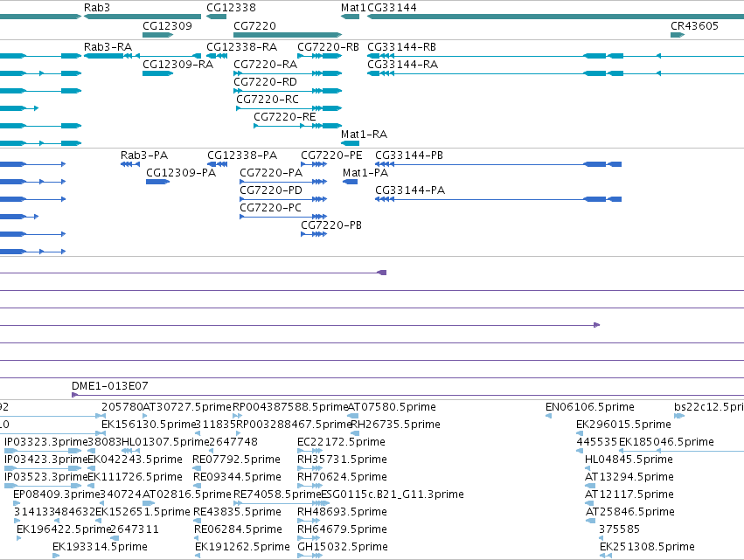Select the IP03423.3prime EST label

[46, 460]
